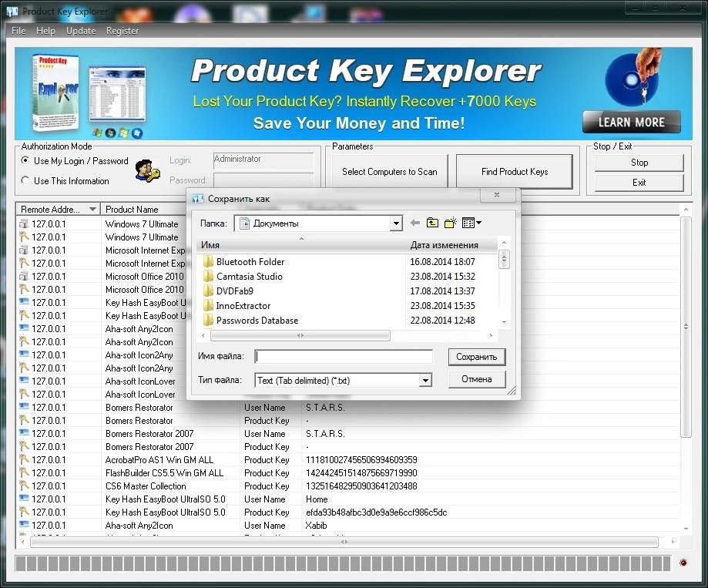This screenshot has height=588, width=708.
Task: Click the Product Key Explorer box image
Action: [x=55, y=92]
